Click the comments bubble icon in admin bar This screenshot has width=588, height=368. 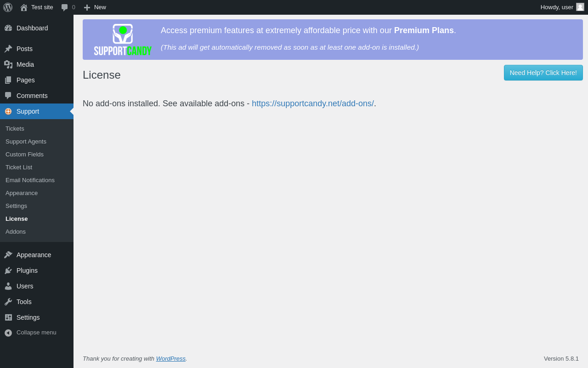[65, 7]
